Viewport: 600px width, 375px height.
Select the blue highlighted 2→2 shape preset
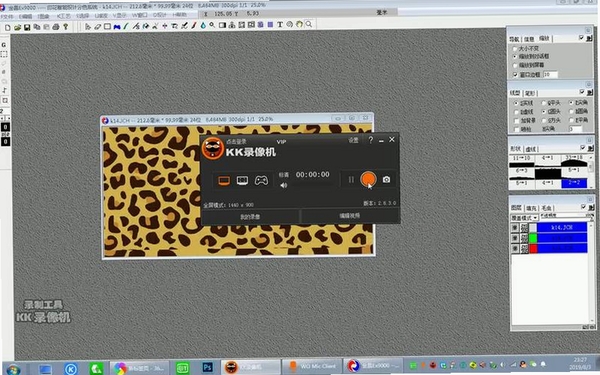coord(574,183)
